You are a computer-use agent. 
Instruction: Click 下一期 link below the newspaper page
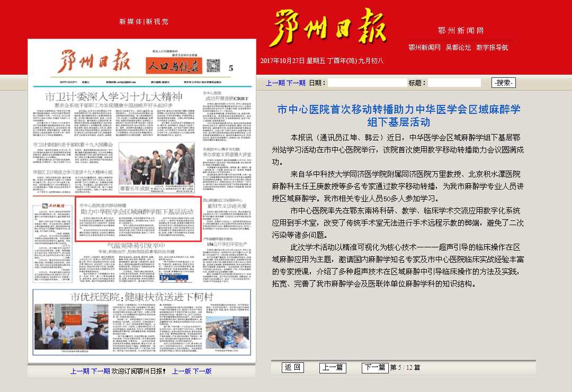[100, 371]
